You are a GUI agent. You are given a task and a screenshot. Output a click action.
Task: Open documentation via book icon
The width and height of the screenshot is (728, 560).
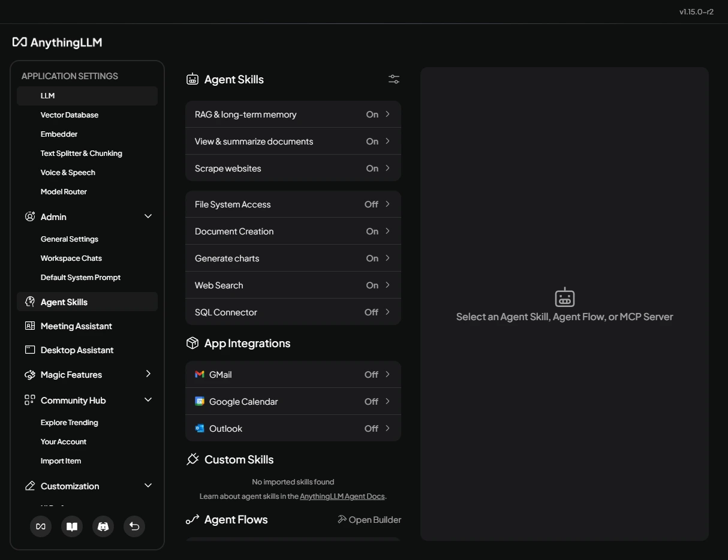[72, 526]
